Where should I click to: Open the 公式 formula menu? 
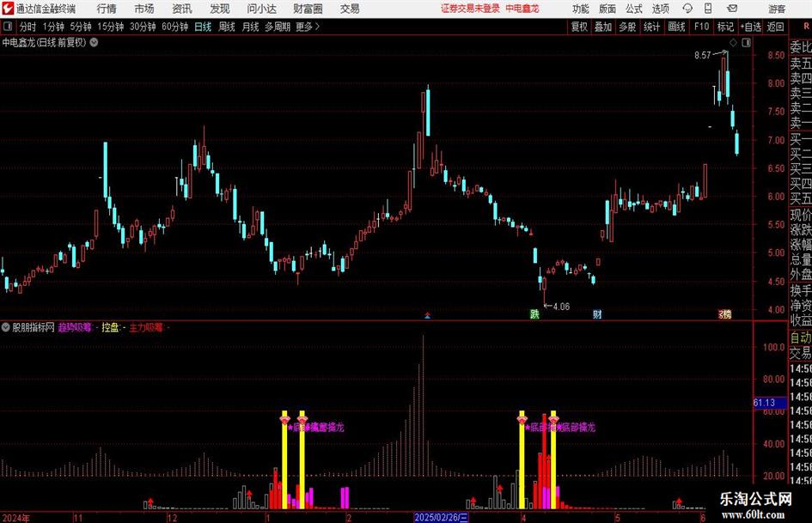(x=633, y=9)
